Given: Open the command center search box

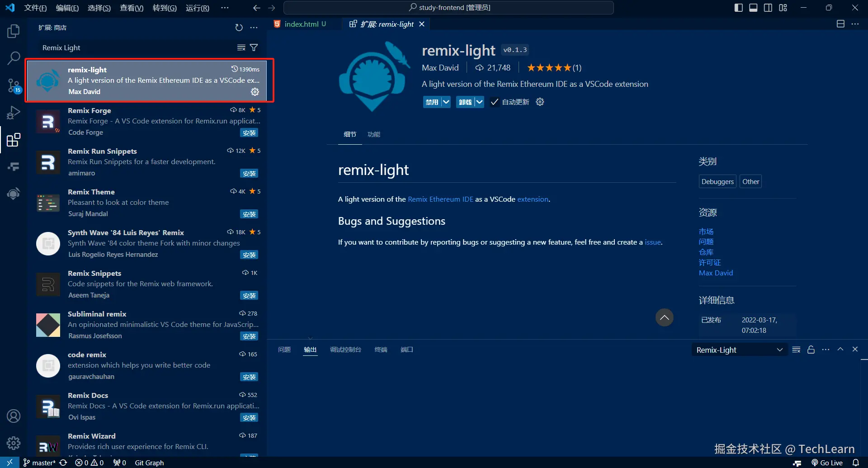Looking at the screenshot, I should click(x=448, y=8).
